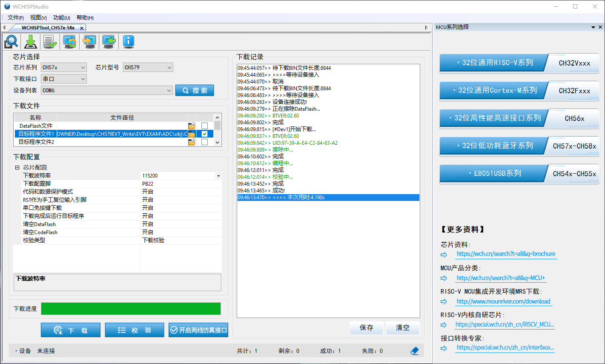Click the monitor green-arrow toolbar icon
This screenshot has height=364, width=605.
[x=109, y=41]
